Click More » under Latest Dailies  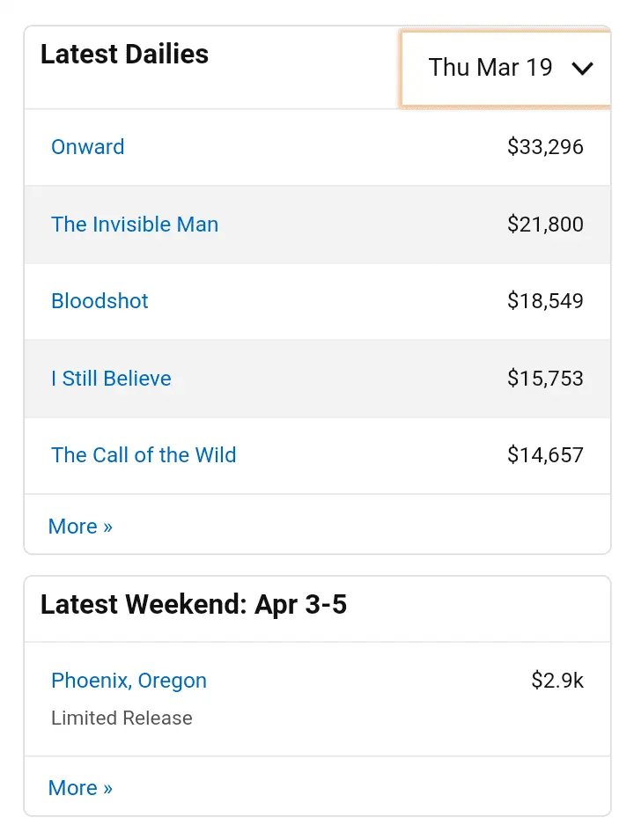click(80, 527)
